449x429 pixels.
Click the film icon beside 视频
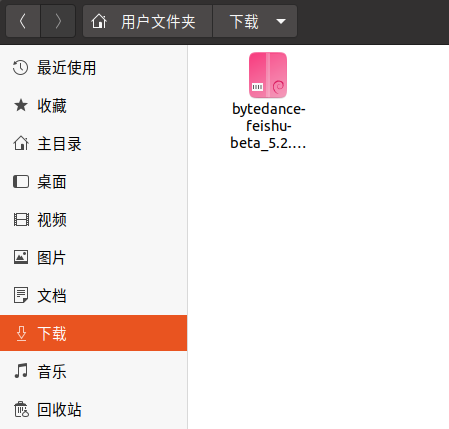point(21,220)
